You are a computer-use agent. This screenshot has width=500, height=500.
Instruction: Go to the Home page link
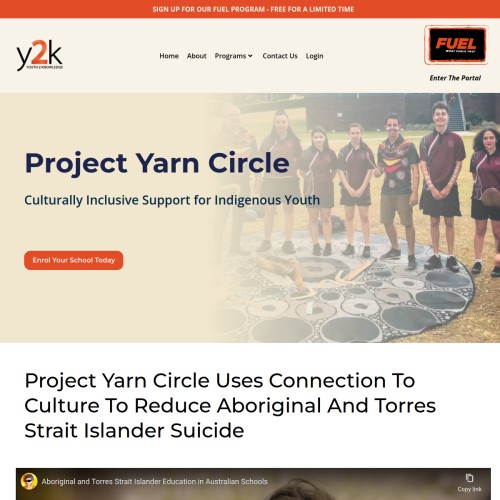pyautogui.click(x=169, y=56)
